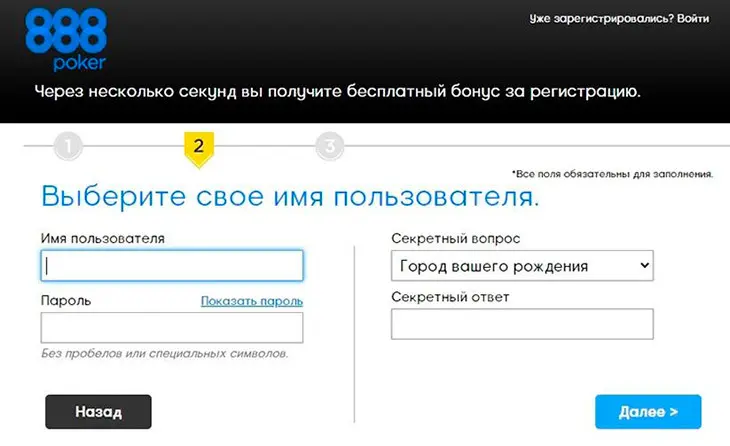Focus the 'Имя пользователя' input field
This screenshot has width=730, height=446.
click(x=172, y=266)
